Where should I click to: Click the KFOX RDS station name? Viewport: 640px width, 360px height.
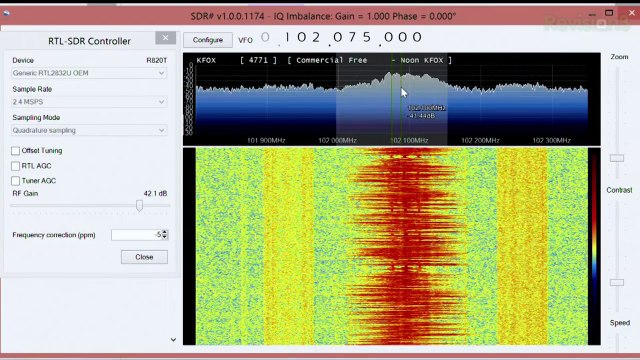pyautogui.click(x=206, y=60)
